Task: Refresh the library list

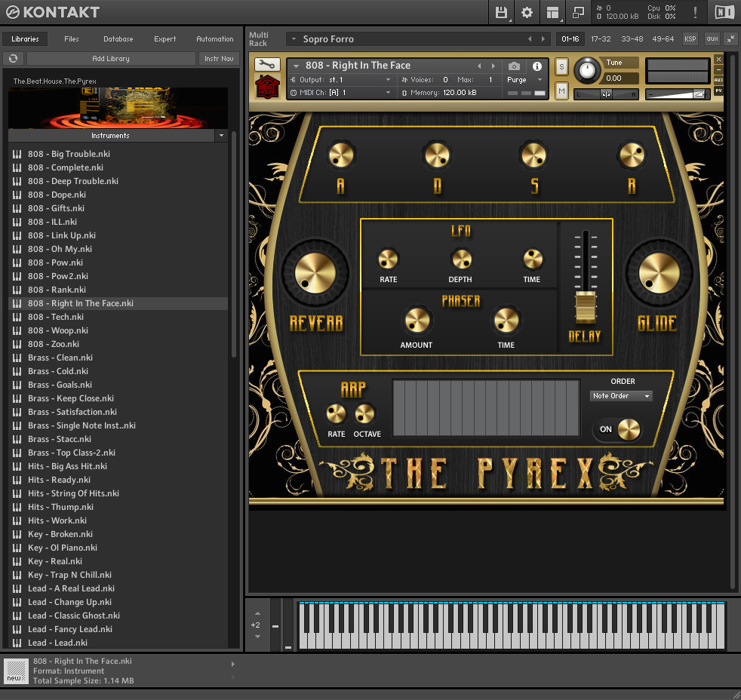Action: (x=14, y=59)
